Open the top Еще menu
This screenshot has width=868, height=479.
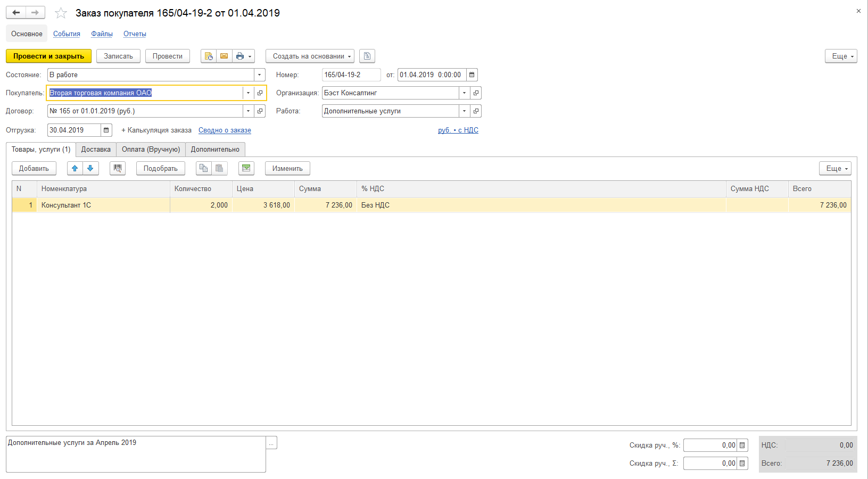pyautogui.click(x=841, y=56)
